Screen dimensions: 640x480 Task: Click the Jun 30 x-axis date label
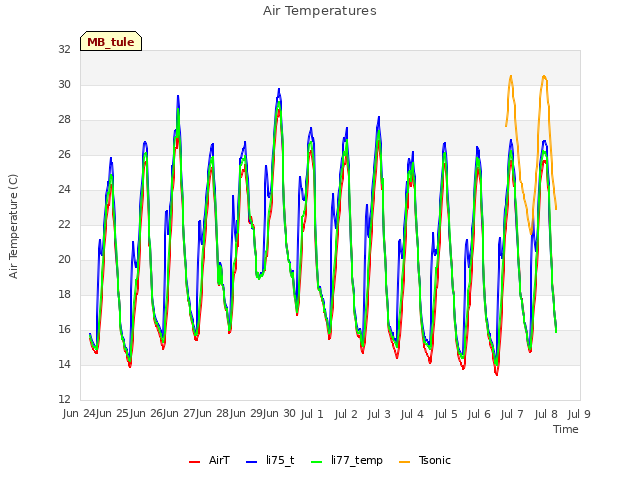(280, 413)
